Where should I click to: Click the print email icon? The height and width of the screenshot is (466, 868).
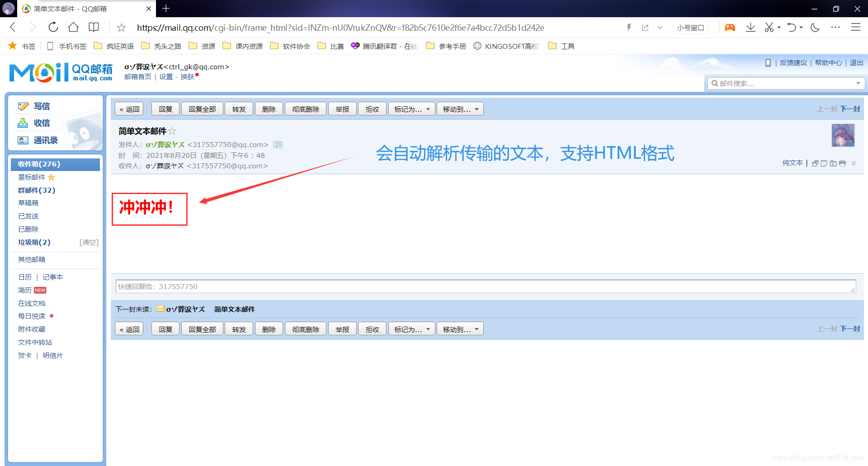coord(842,163)
